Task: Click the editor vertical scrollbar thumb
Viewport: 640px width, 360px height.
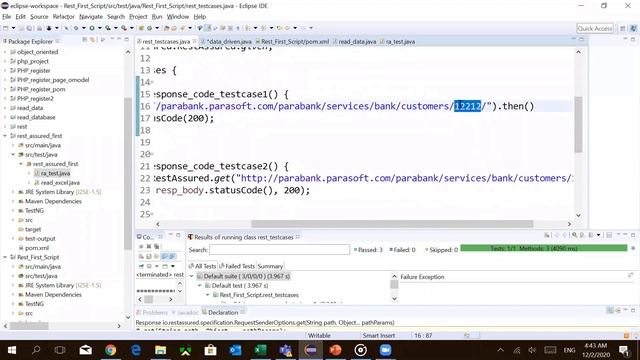Action: click(x=578, y=124)
